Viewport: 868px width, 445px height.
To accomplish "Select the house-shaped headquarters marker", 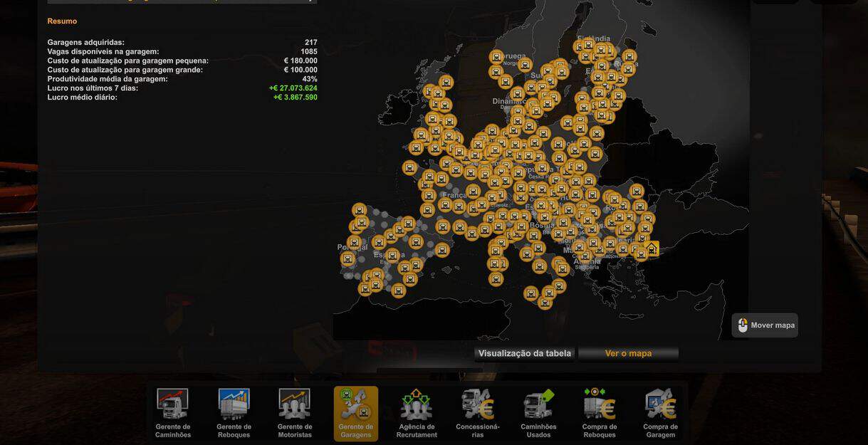I will (651, 249).
